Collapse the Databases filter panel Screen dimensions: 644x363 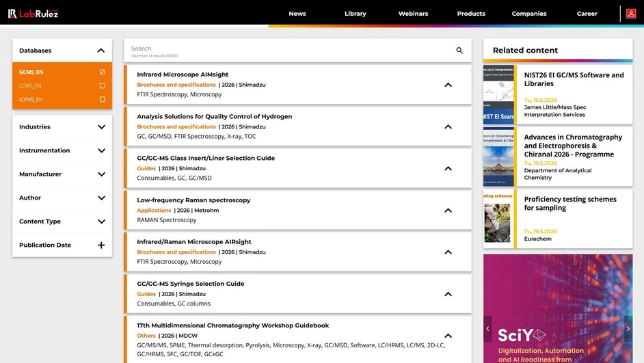tap(101, 51)
